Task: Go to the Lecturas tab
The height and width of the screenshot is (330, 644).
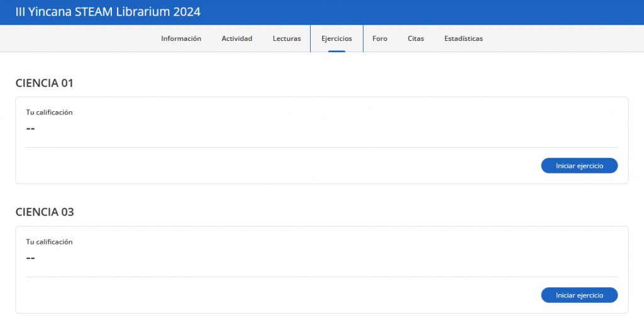Action: pyautogui.click(x=287, y=38)
